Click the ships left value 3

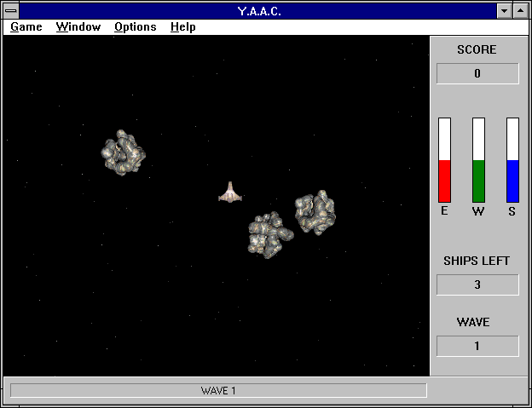pyautogui.click(x=477, y=284)
